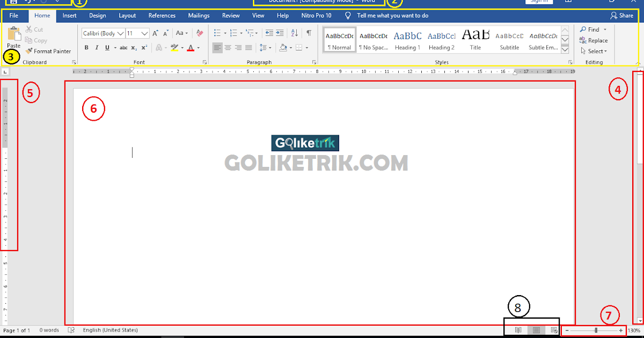Toggle bold formatting
The image size is (644, 338).
pyautogui.click(x=86, y=48)
